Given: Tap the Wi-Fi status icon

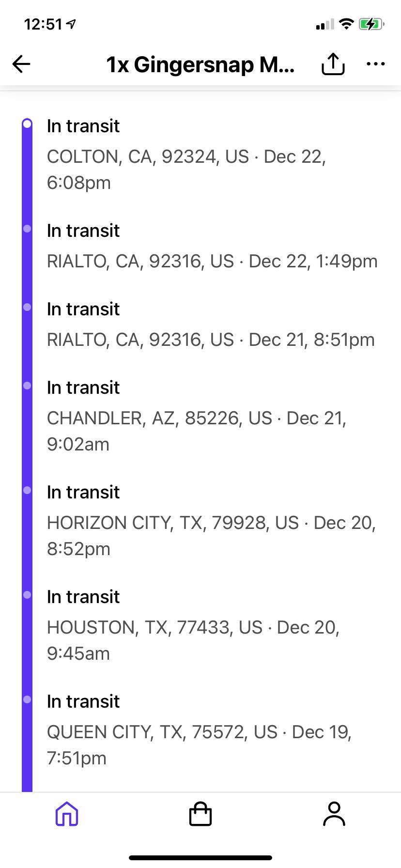Looking at the screenshot, I should pyautogui.click(x=346, y=24).
